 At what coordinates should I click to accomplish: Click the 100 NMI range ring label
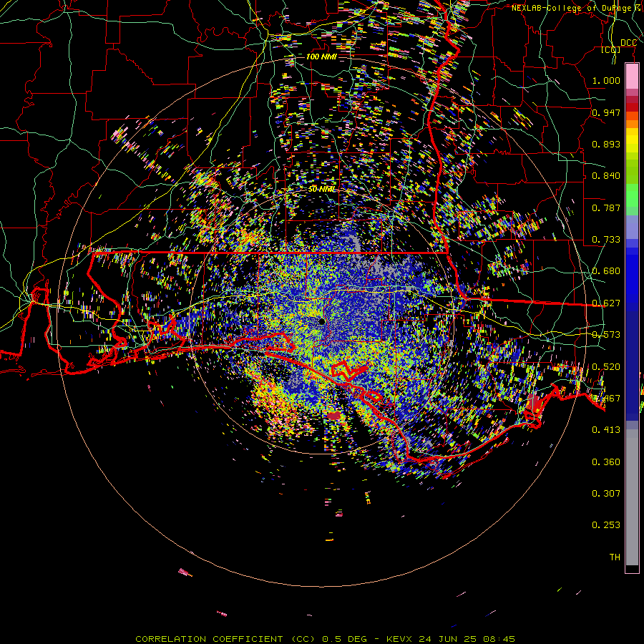point(321,57)
